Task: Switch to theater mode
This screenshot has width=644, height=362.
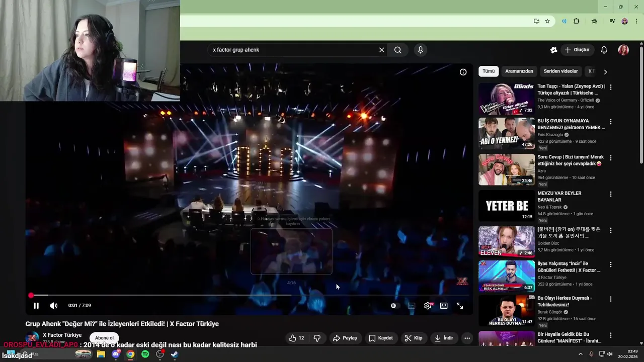Action: (444, 306)
